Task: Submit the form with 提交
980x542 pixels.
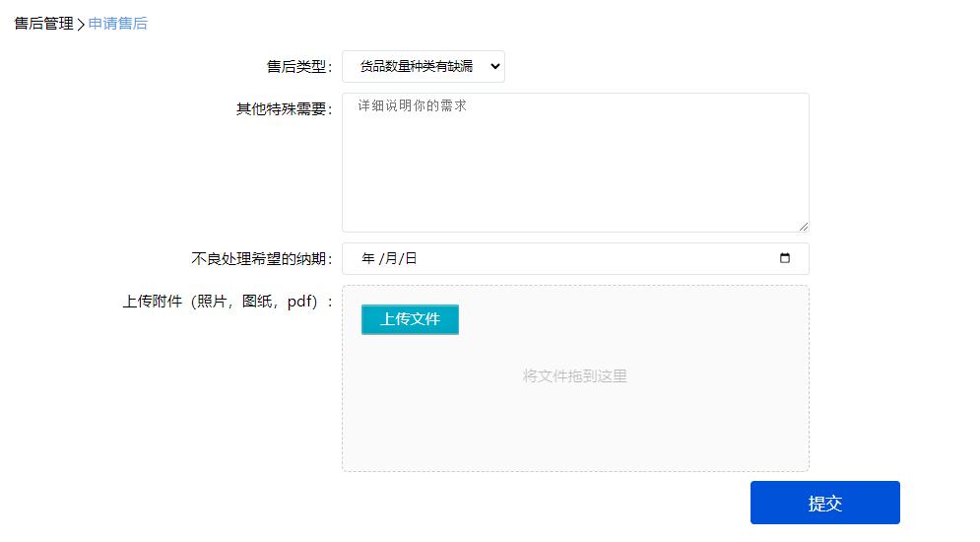Action: (x=824, y=503)
